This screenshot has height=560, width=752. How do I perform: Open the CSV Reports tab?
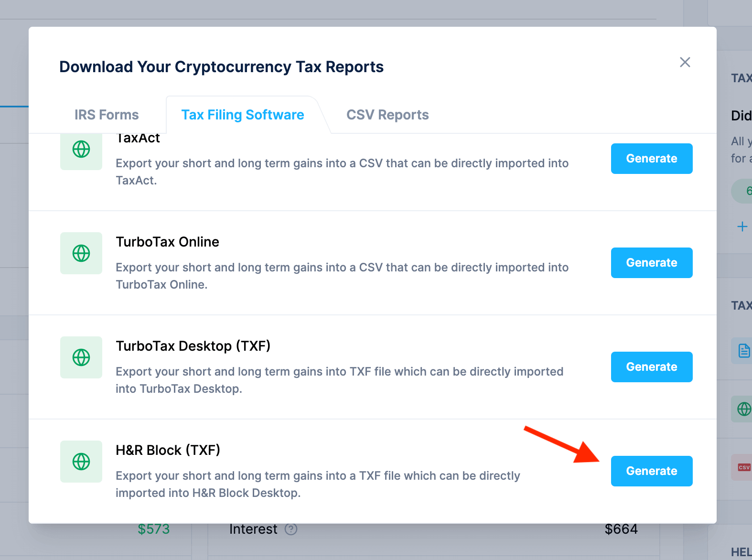(x=387, y=115)
